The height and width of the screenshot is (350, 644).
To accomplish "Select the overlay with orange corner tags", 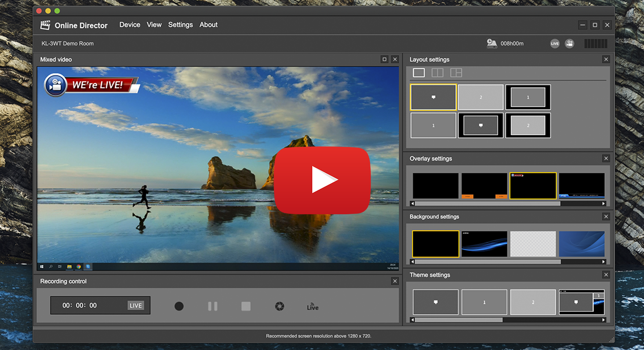I will (484, 186).
